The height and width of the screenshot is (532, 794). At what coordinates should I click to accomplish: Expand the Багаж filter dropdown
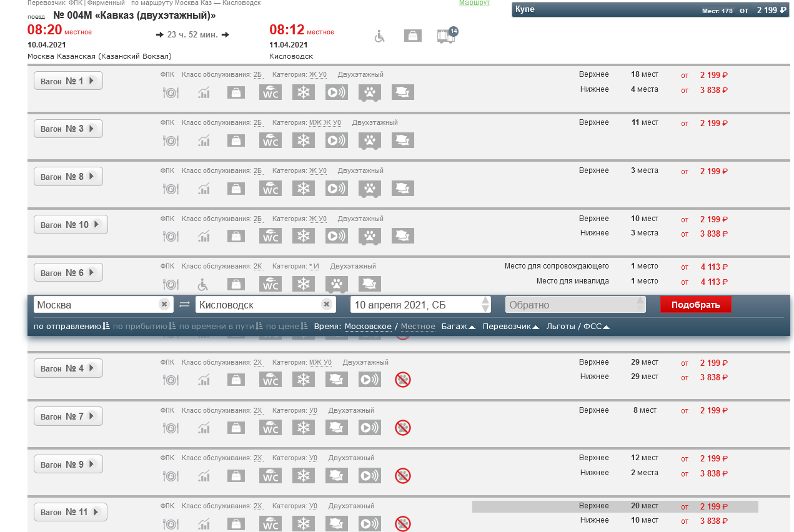[458, 327]
